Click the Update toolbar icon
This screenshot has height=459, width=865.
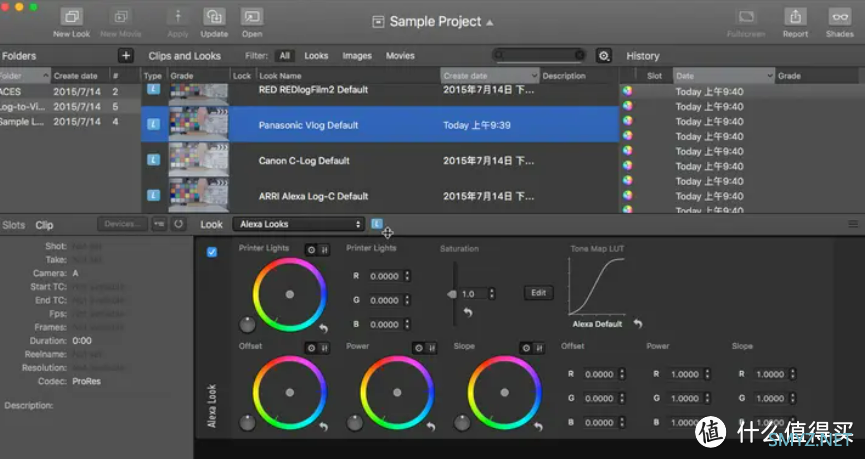click(x=214, y=17)
